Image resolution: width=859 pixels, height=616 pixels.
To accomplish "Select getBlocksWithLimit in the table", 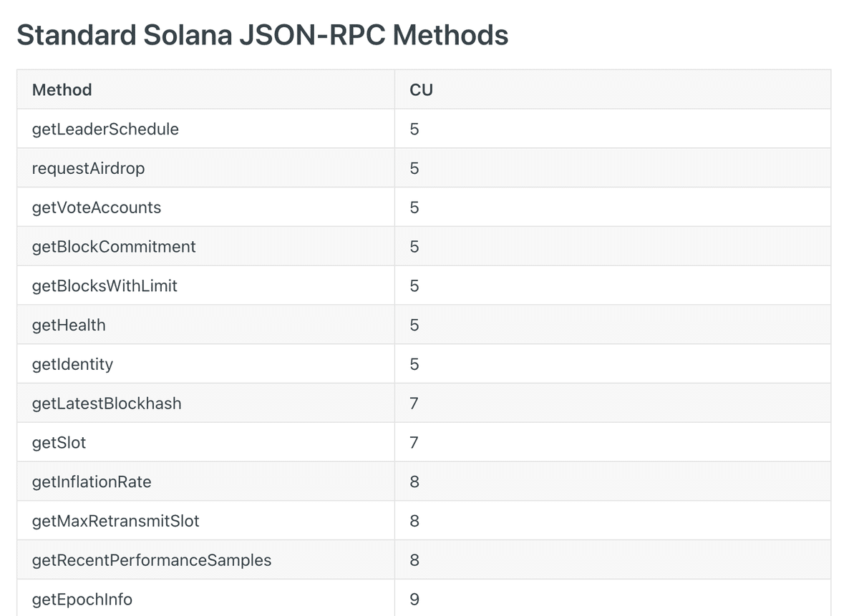I will 105,286.
